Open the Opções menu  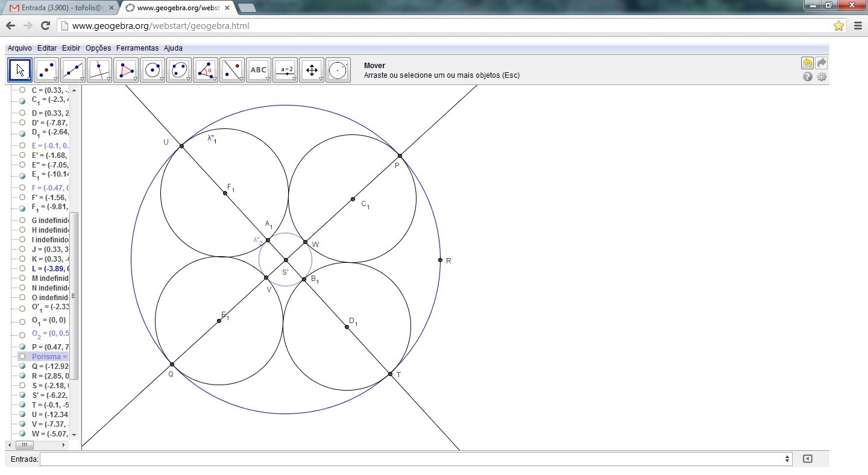pyautogui.click(x=98, y=48)
